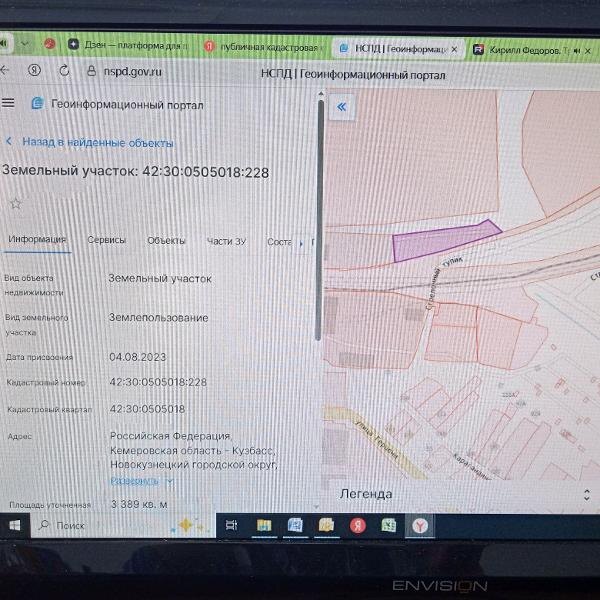Screen dimensions: 600x600
Task: Click the Землепользование value
Action: [x=158, y=318]
